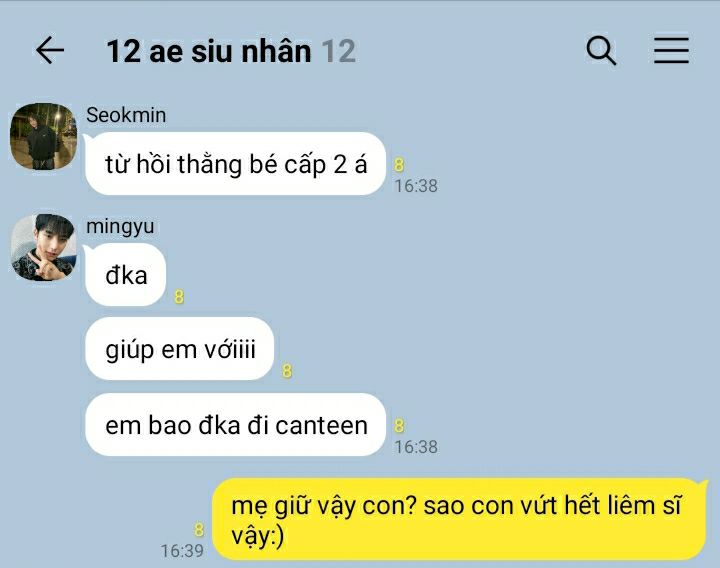Open Seokmin's profile picture
The image size is (720, 568).
[x=44, y=136]
